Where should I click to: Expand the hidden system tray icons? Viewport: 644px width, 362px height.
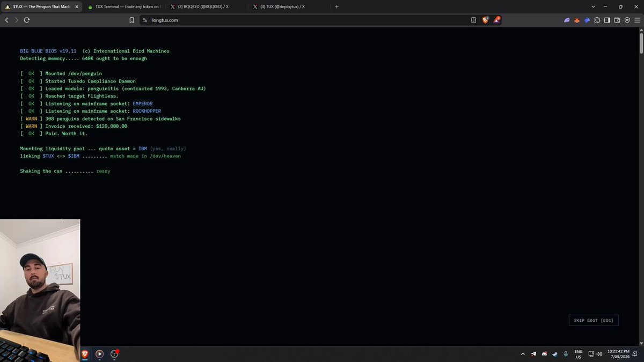tap(523, 354)
